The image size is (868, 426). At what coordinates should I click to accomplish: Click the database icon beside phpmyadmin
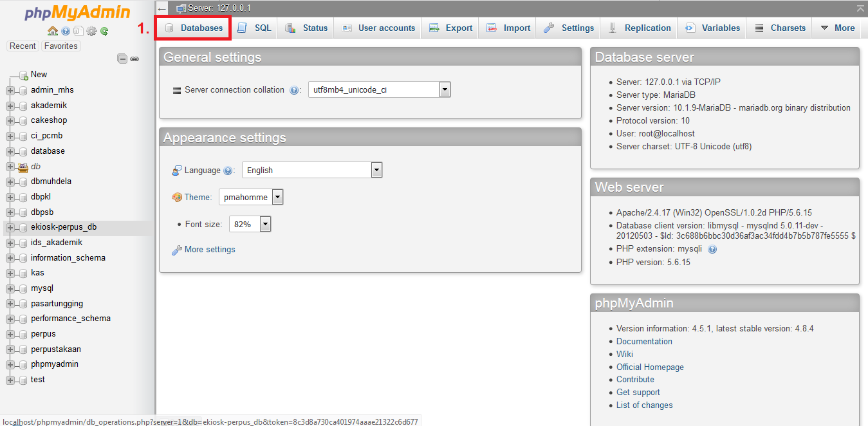tap(23, 364)
